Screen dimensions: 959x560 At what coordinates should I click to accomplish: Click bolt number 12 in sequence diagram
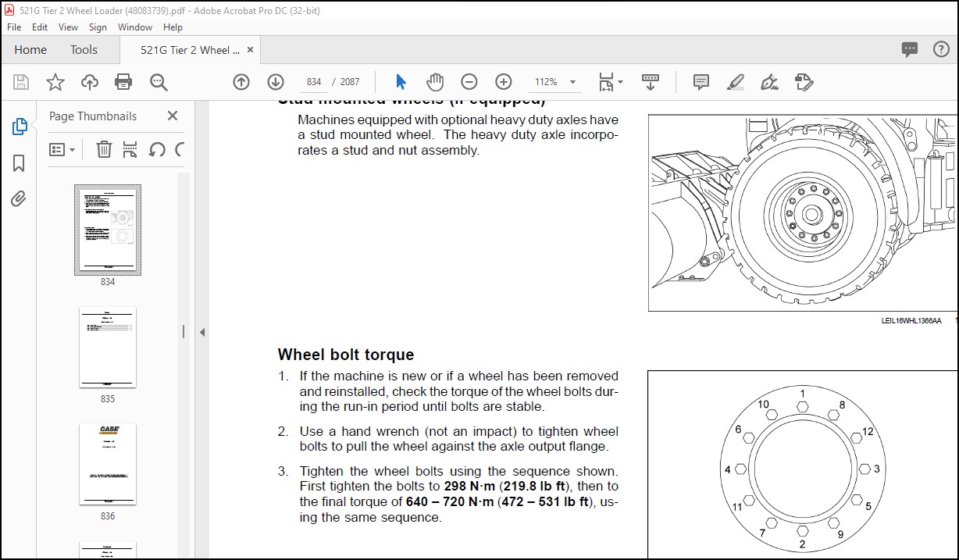(868, 432)
